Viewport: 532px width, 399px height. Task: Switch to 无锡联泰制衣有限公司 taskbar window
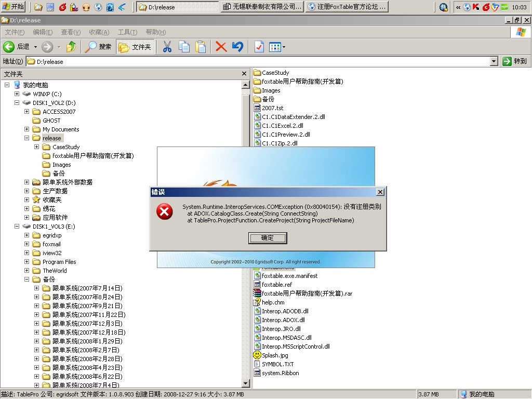pyautogui.click(x=262, y=7)
